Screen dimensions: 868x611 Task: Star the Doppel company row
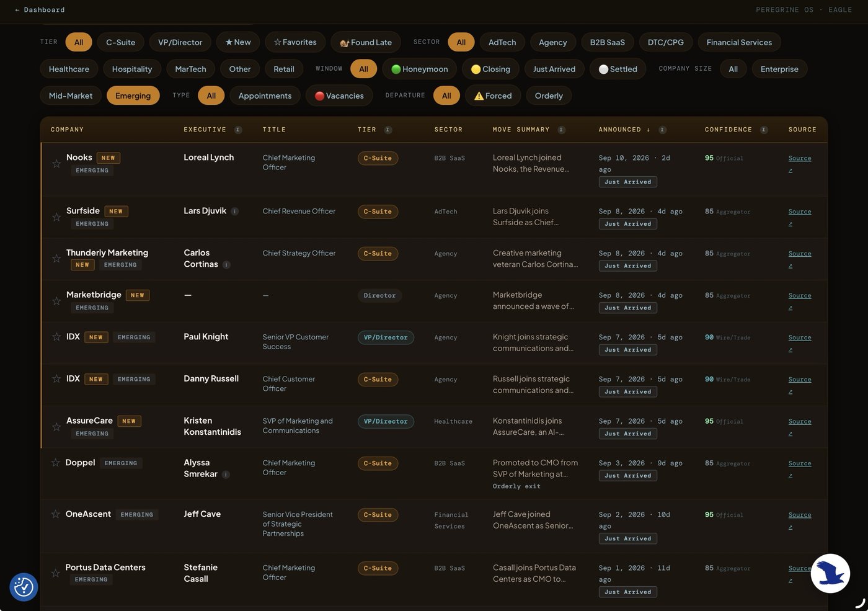[x=56, y=463]
